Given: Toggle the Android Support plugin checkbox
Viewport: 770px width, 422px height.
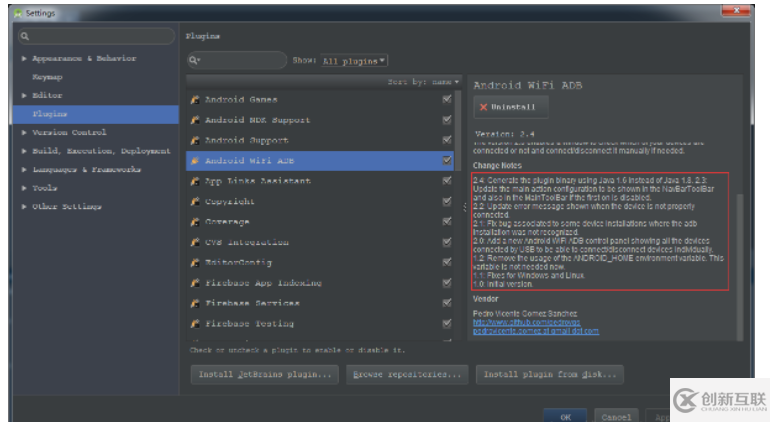Looking at the screenshot, I should tap(447, 140).
